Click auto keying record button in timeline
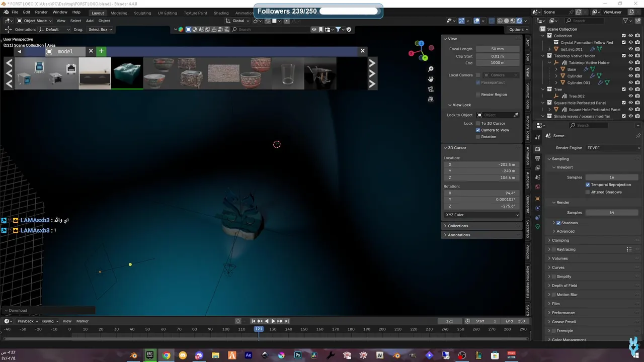Image resolution: width=644 pixels, height=362 pixels. click(x=238, y=321)
